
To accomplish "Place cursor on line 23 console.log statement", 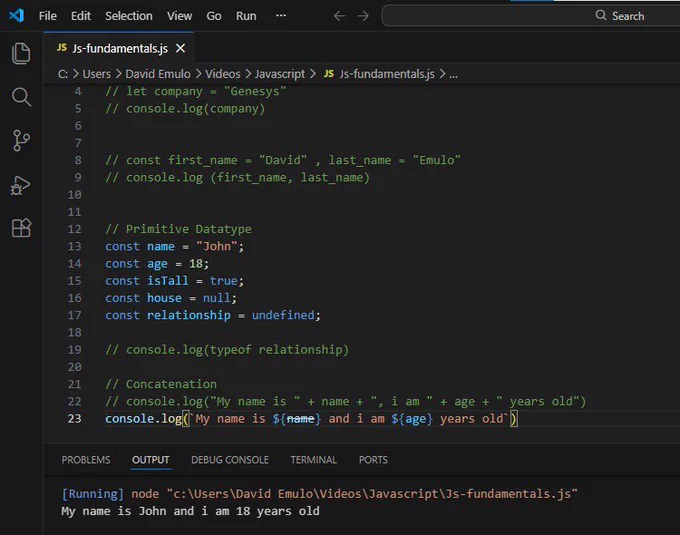I will [311, 419].
